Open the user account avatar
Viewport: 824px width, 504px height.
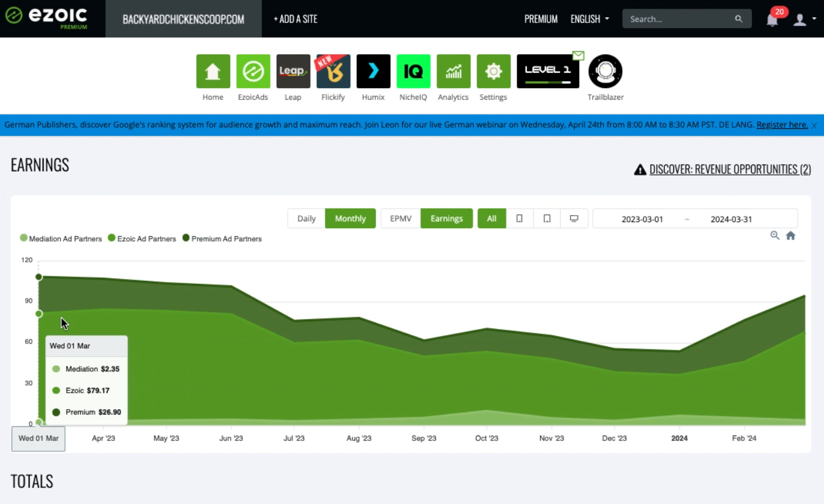pos(800,20)
